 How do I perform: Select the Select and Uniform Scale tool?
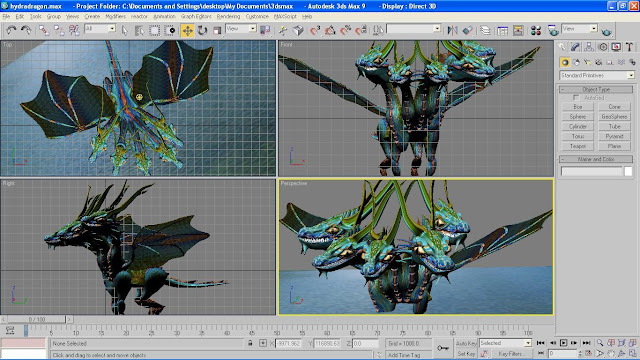coord(217,30)
